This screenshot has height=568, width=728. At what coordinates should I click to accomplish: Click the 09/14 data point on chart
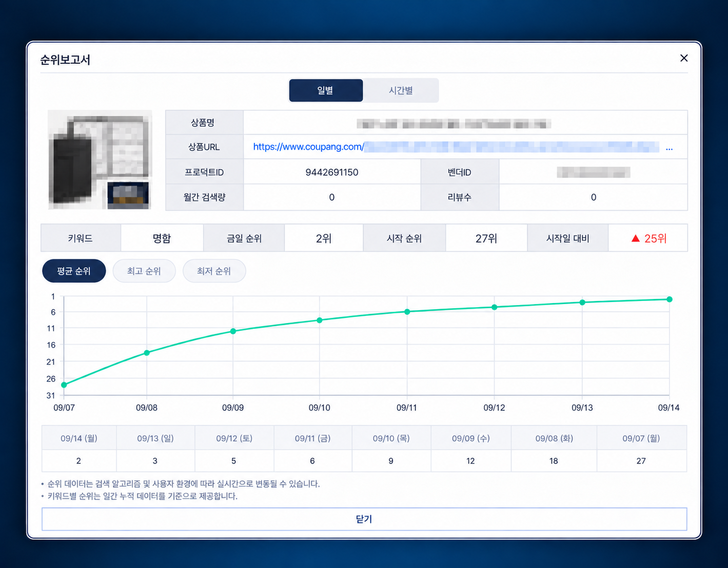[670, 299]
